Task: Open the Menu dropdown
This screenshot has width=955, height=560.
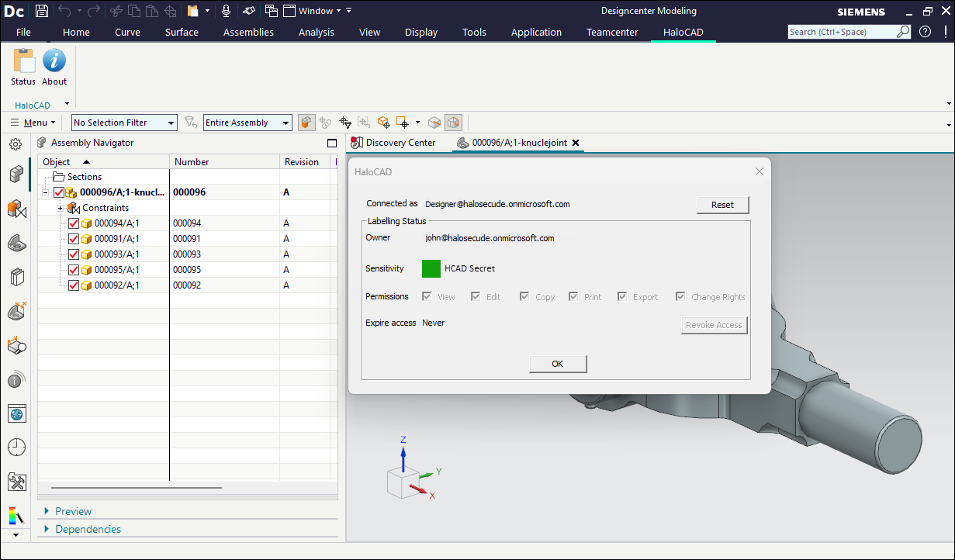Action: click(x=33, y=123)
